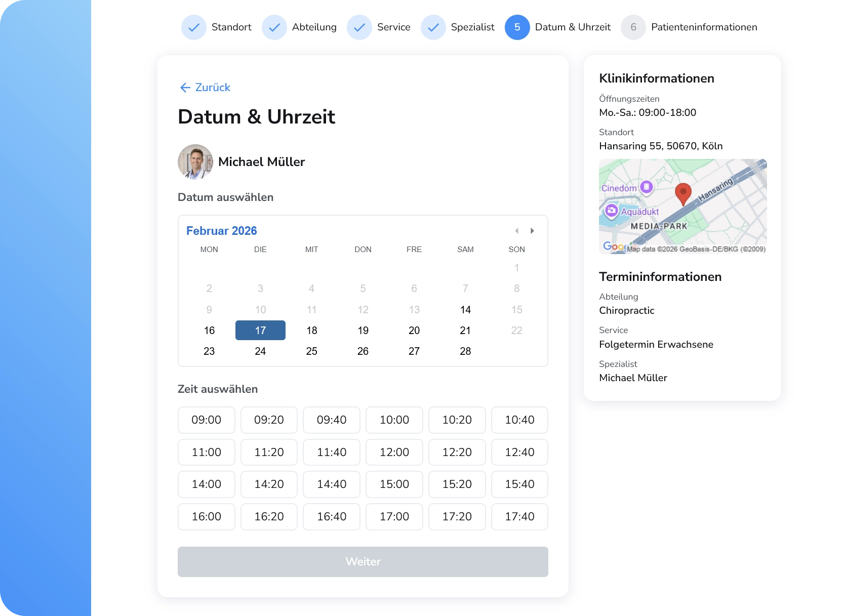
Task: Return to the Spezialist step
Action: tap(472, 27)
